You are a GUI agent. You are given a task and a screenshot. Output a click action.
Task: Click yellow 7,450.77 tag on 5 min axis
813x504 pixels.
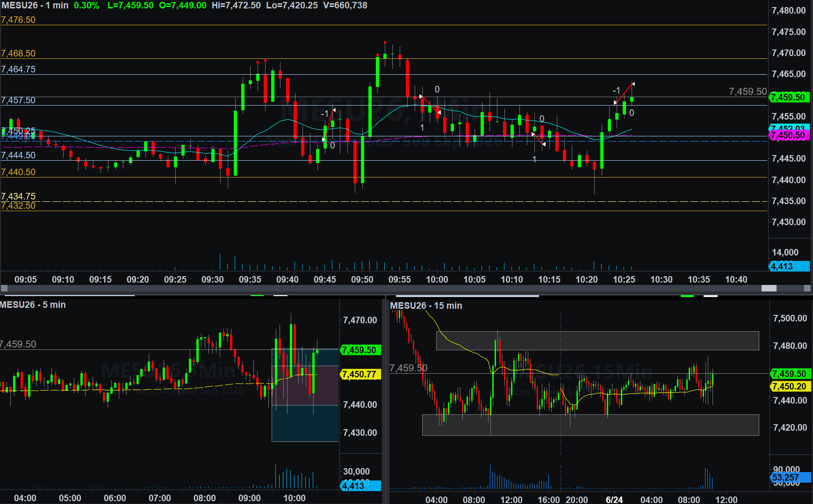(x=360, y=374)
